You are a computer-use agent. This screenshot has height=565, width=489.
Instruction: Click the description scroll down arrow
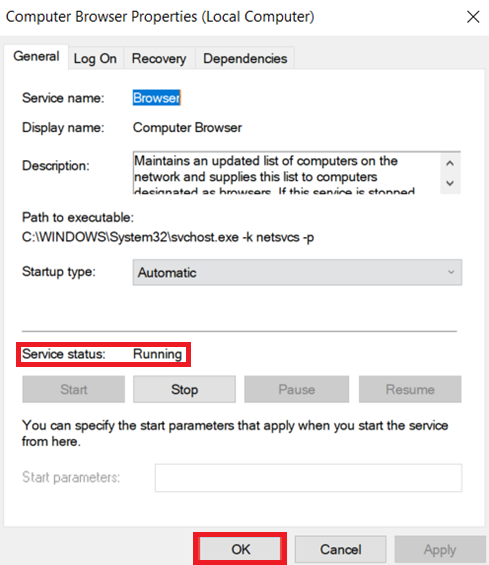click(x=450, y=183)
